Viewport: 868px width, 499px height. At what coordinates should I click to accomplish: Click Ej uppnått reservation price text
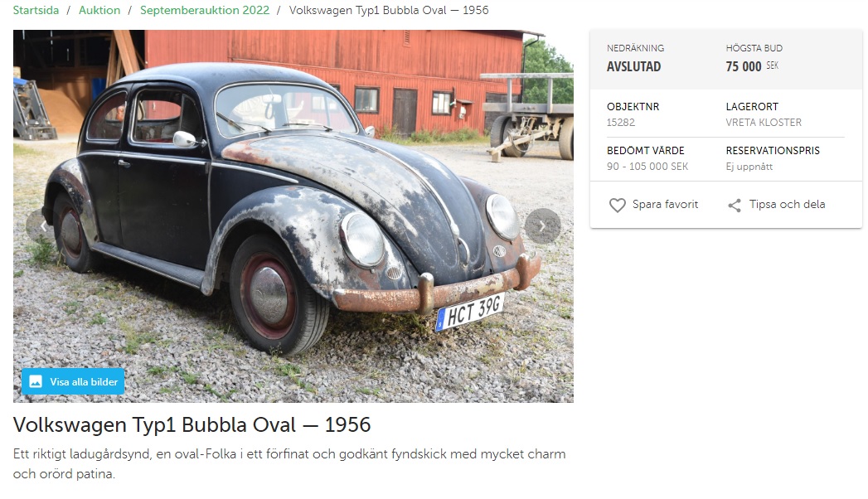(x=749, y=167)
